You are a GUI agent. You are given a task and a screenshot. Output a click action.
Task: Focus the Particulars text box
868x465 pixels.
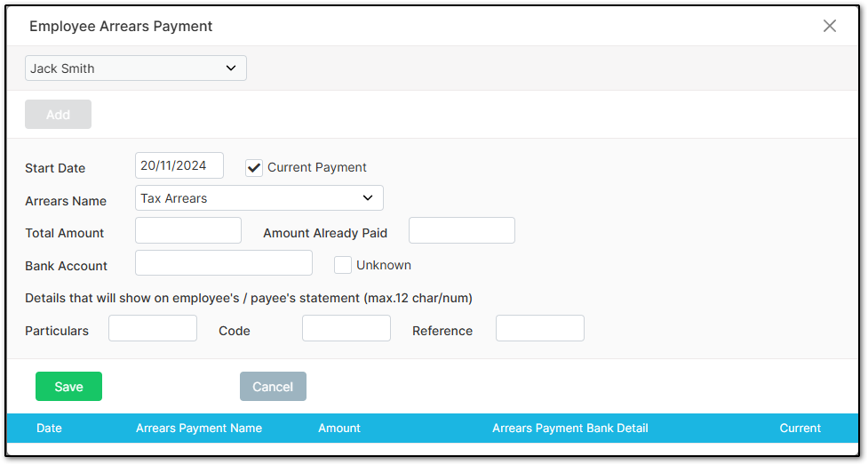point(153,328)
